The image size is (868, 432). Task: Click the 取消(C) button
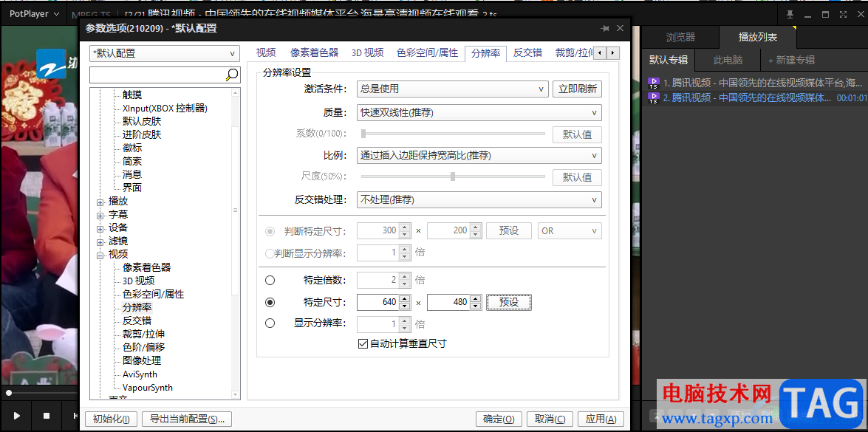(550, 419)
